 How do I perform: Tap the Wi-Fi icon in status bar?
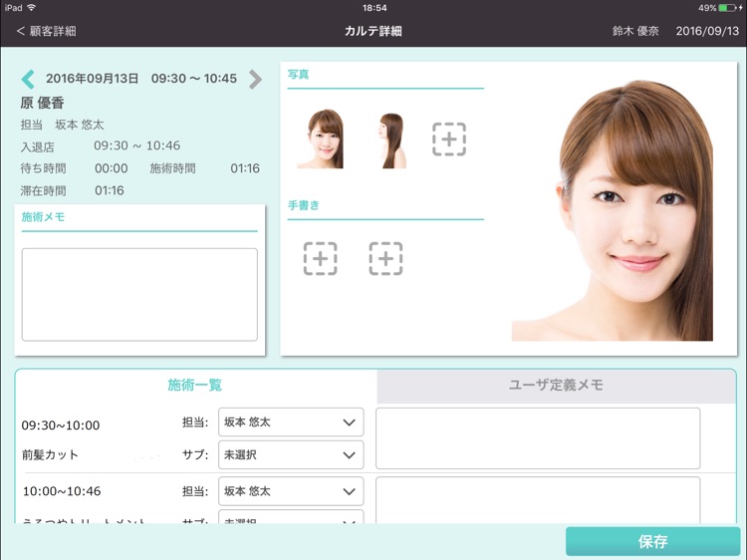32,8
